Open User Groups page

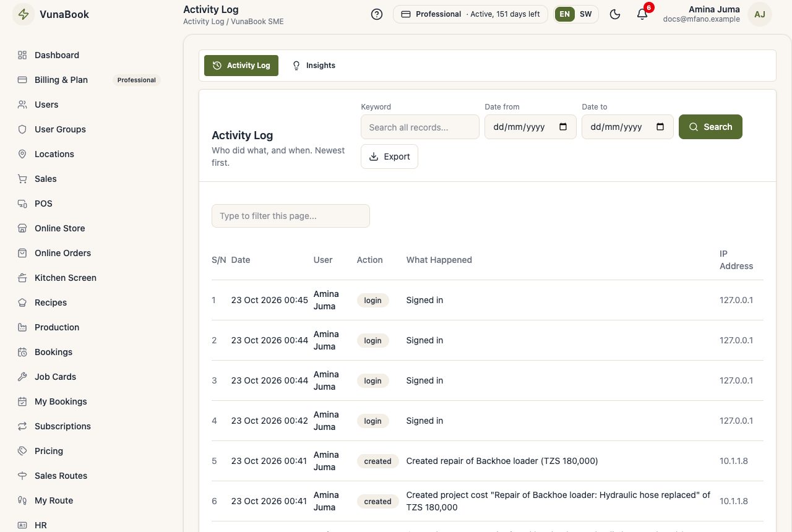click(92, 129)
